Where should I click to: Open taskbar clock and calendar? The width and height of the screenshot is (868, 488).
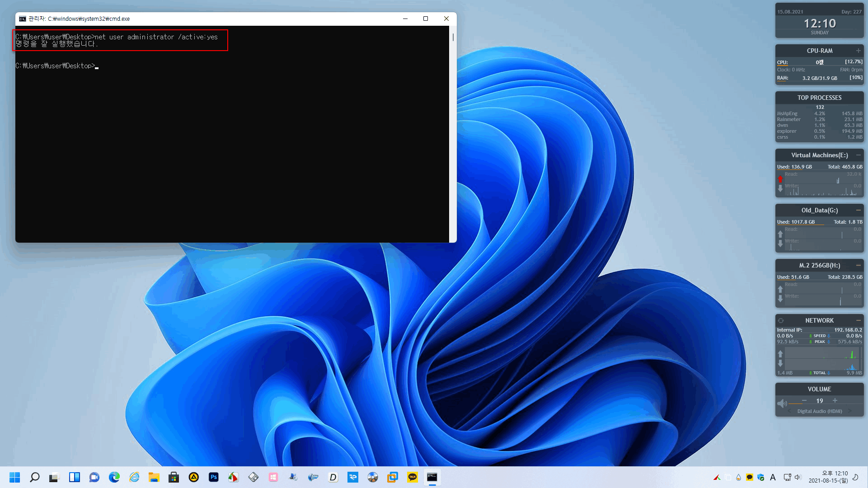[x=828, y=477]
